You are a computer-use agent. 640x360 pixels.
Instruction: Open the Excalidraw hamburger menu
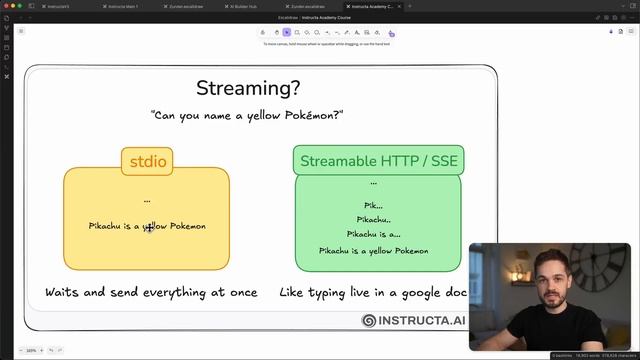(21, 31)
